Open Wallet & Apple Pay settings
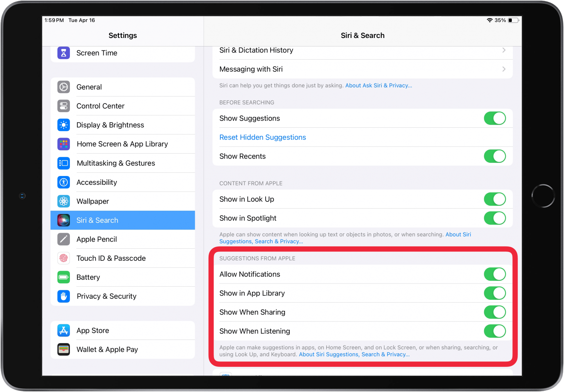 (107, 349)
